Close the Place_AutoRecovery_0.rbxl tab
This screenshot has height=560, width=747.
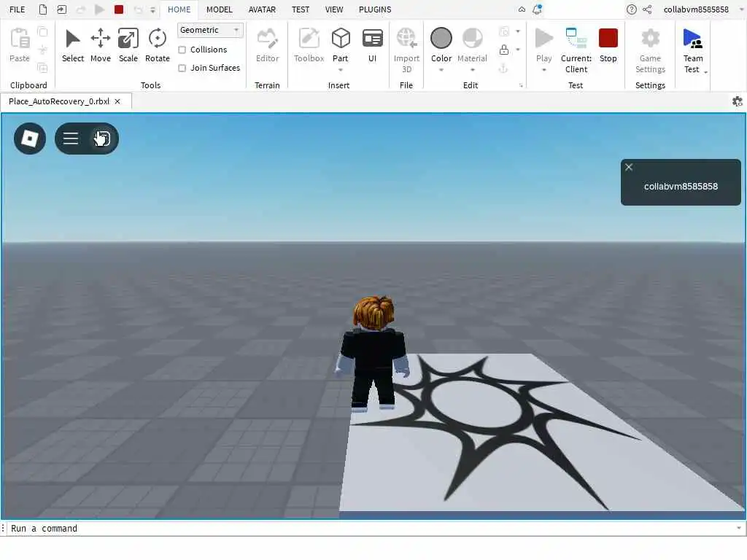(117, 101)
